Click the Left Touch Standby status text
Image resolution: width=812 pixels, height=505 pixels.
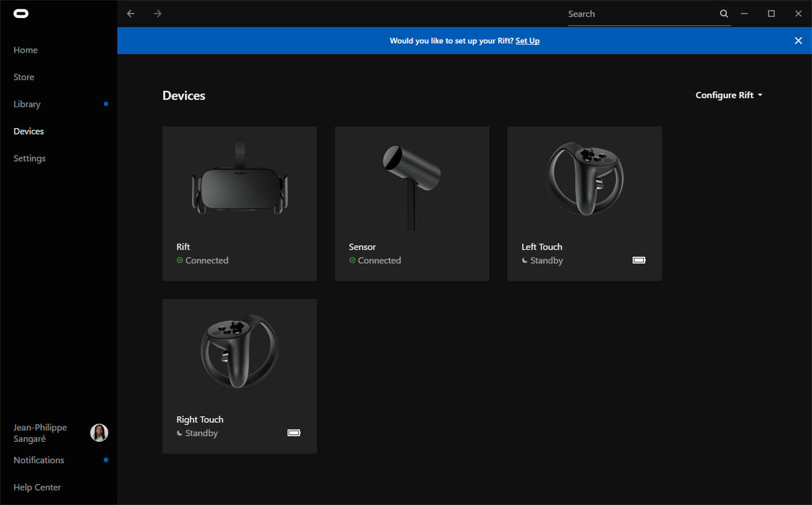(547, 260)
